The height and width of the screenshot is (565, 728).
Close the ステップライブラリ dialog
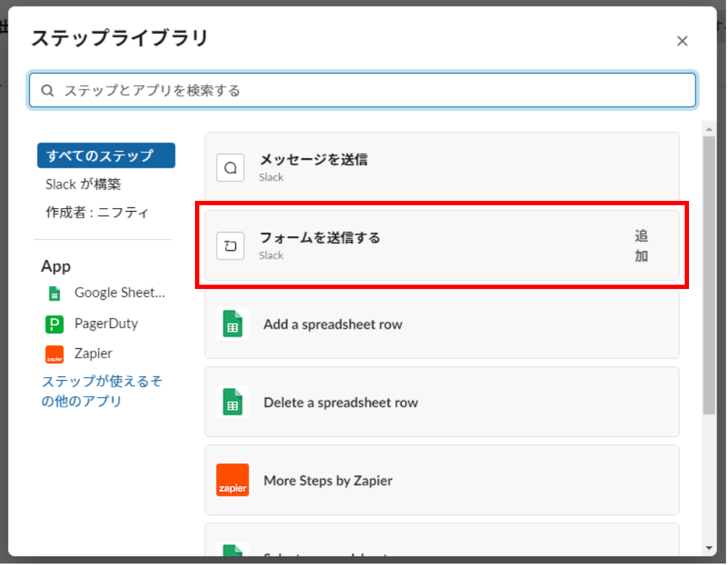pos(682,41)
